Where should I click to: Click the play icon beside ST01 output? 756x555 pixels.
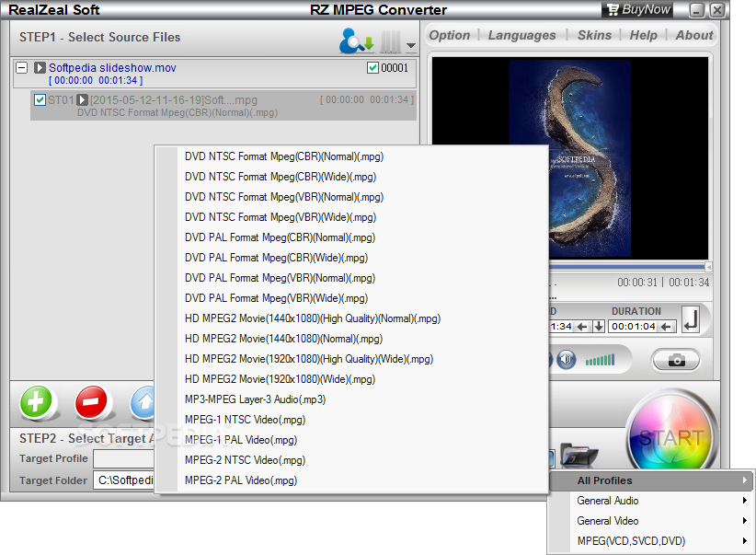point(83,100)
